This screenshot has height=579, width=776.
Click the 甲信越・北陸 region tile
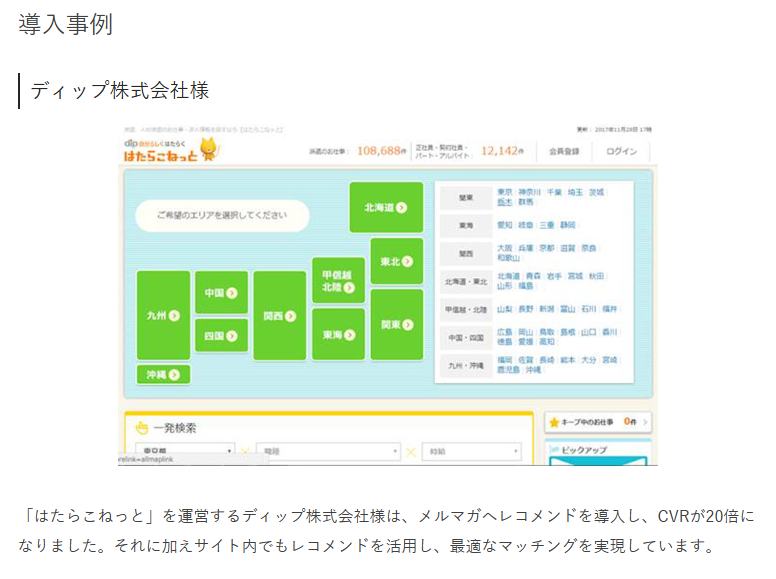[338, 280]
